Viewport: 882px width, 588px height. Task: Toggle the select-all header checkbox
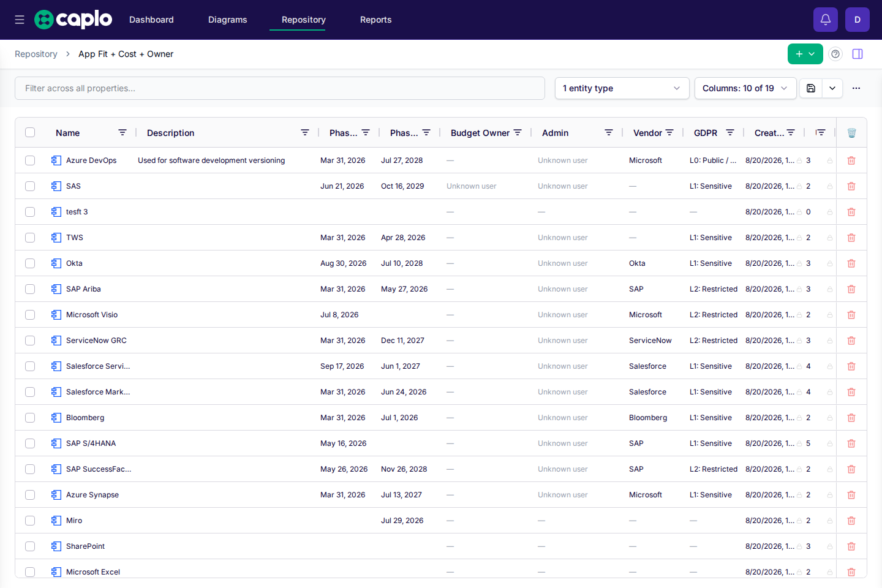pos(30,132)
